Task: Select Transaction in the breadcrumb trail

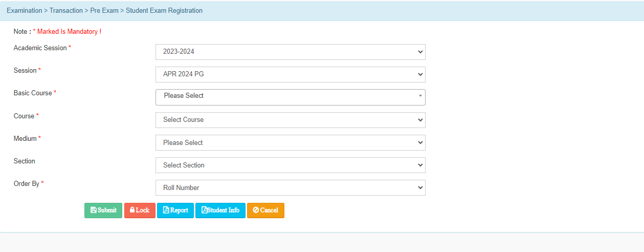Action: pyautogui.click(x=66, y=11)
